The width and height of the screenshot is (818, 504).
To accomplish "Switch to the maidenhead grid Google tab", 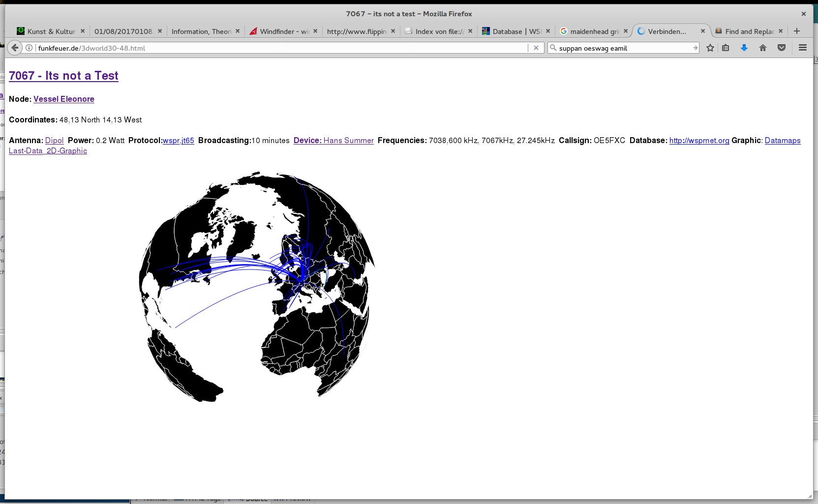I will tap(594, 31).
